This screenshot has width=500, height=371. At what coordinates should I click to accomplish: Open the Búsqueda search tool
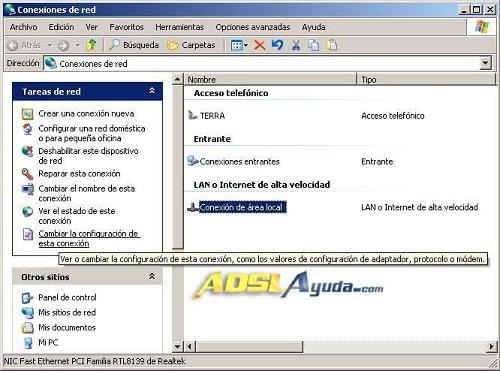[x=134, y=45]
